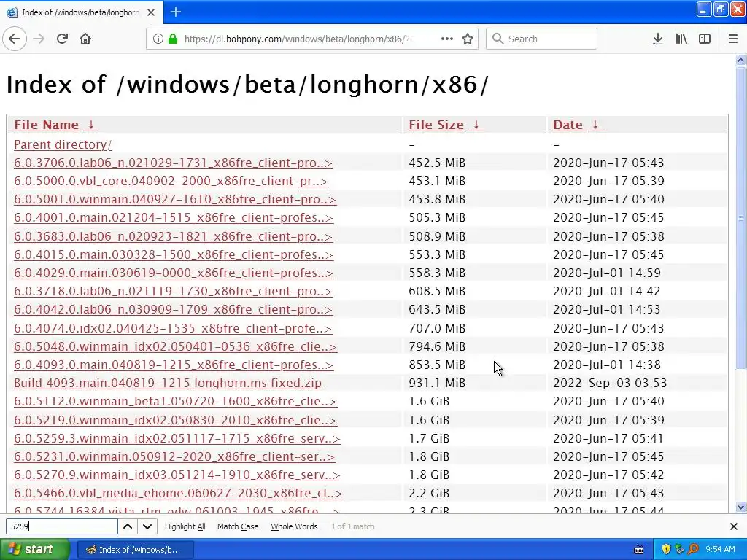Open 6.0.3683.0.lab06_n.020923-1821 link
The height and width of the screenshot is (560, 747).
(173, 236)
